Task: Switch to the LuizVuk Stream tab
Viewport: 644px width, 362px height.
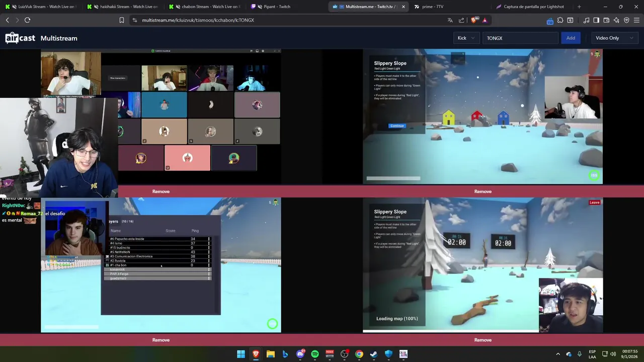Action: pyautogui.click(x=41, y=7)
